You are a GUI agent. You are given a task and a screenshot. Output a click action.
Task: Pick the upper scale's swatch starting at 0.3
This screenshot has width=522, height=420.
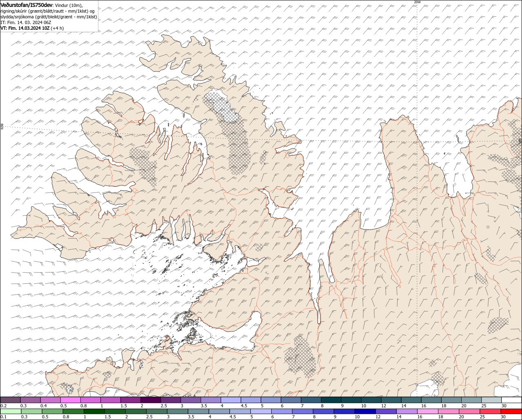[x=30, y=400]
